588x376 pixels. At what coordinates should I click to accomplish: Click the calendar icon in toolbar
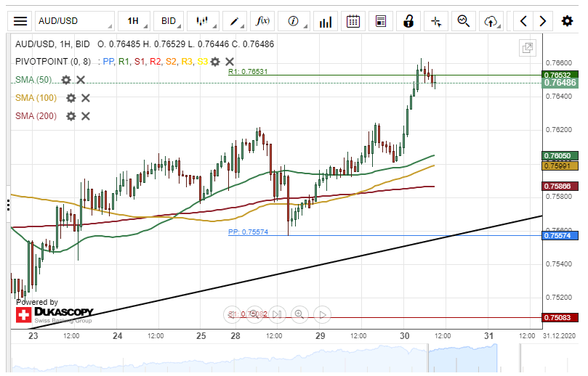[x=353, y=21]
